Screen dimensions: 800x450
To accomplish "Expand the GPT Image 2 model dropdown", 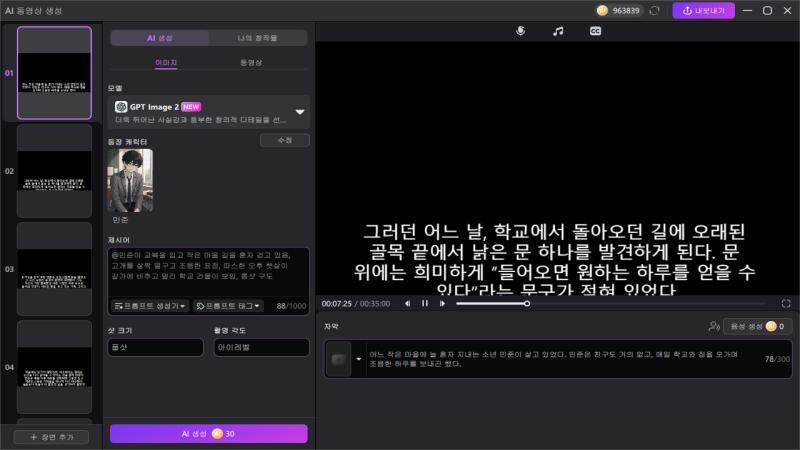I will (x=300, y=112).
